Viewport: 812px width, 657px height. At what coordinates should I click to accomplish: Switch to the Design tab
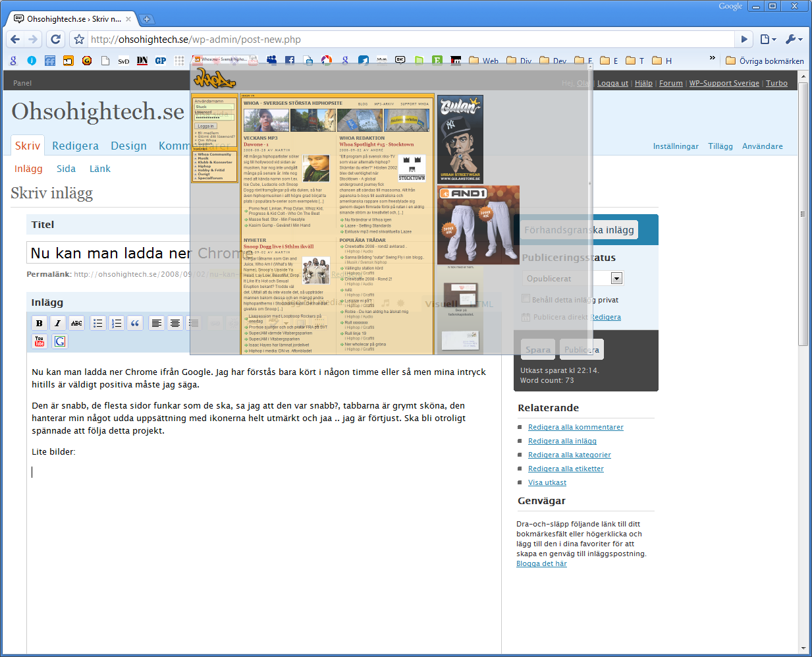pyautogui.click(x=128, y=146)
